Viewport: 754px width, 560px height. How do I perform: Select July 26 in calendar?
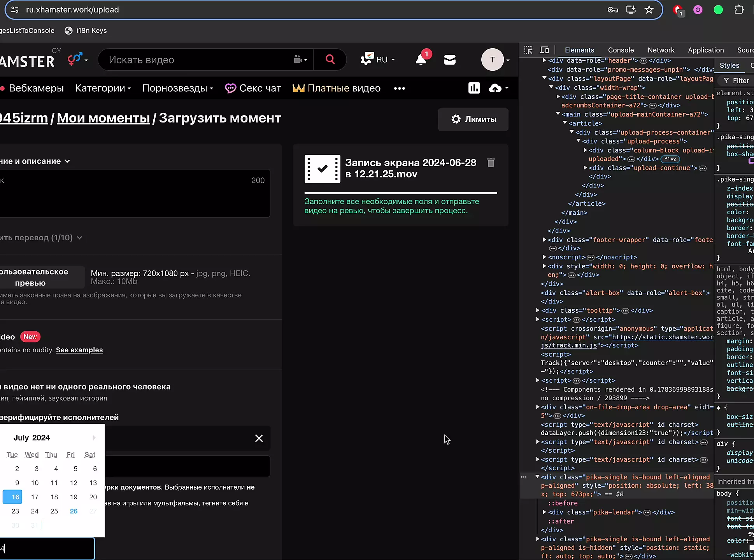tap(74, 511)
